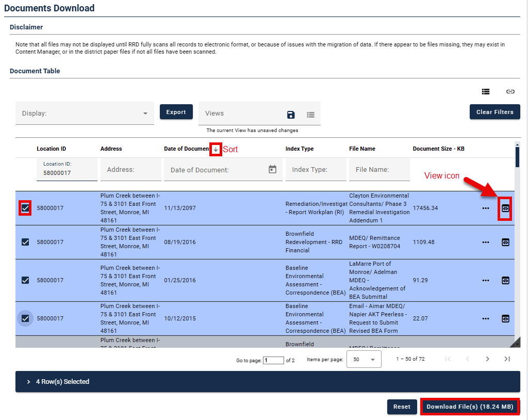
Task: Open the Display dropdown
Action: (x=85, y=114)
